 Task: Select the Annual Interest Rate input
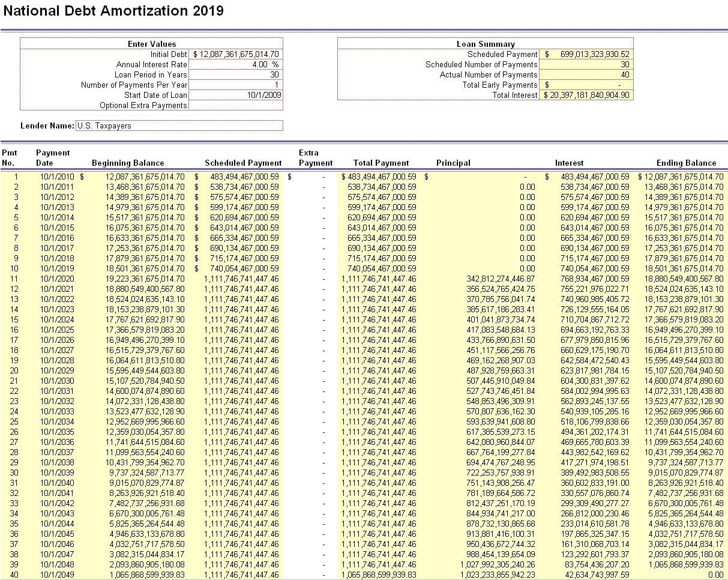[x=235, y=64]
